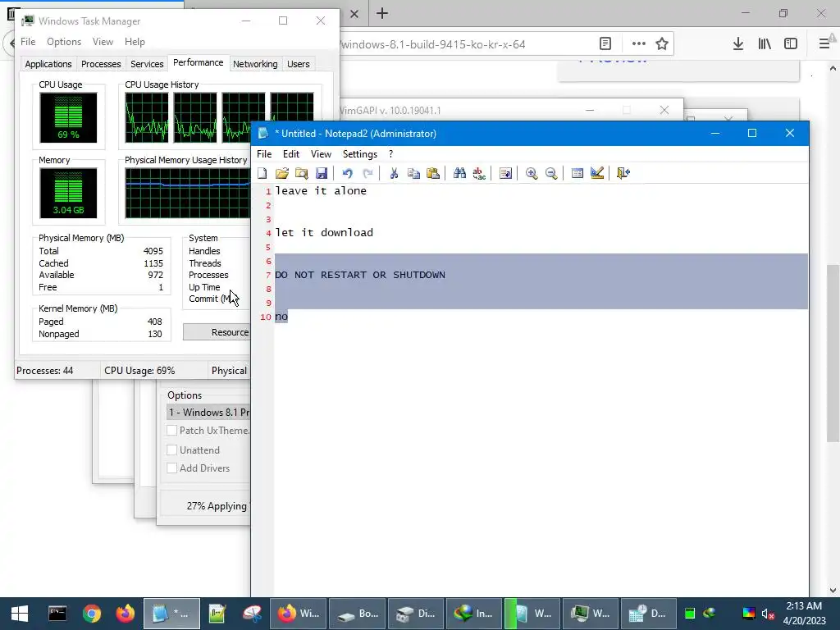This screenshot has height=630, width=840.
Task: Open Find with the binoculars icon
Action: [x=459, y=173]
